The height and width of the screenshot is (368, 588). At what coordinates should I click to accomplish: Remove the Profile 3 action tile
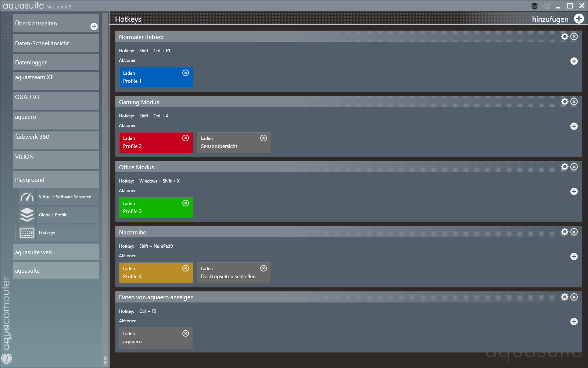tap(186, 203)
